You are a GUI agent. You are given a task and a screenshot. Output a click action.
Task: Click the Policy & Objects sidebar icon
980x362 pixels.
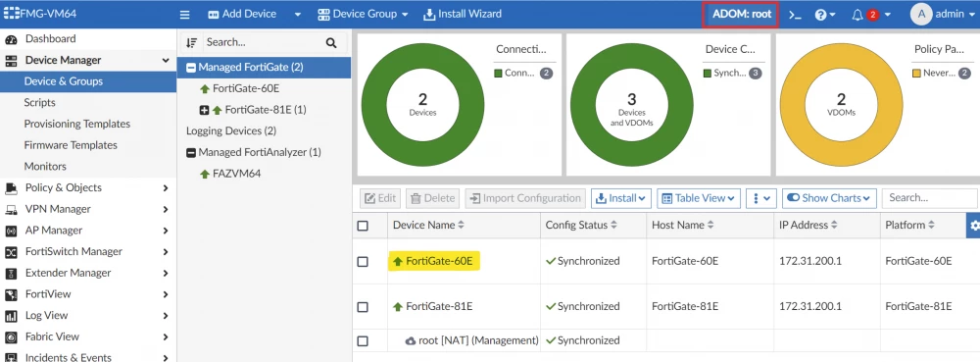point(11,188)
